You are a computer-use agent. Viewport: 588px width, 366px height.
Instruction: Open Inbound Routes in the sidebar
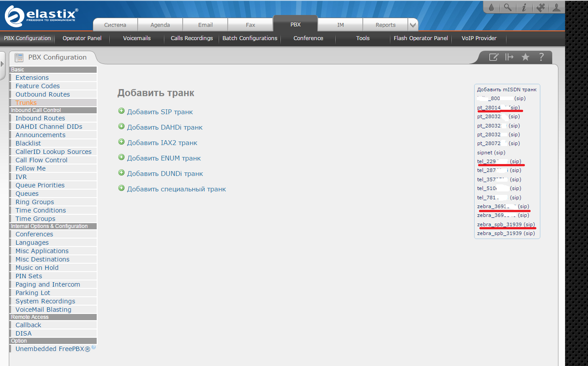coord(40,118)
